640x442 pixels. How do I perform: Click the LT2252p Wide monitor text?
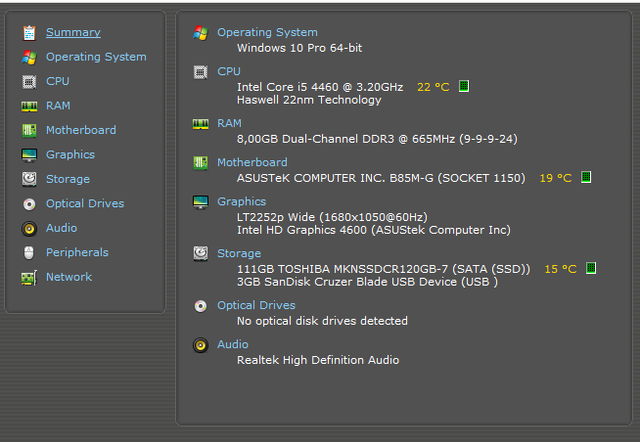click(332, 217)
